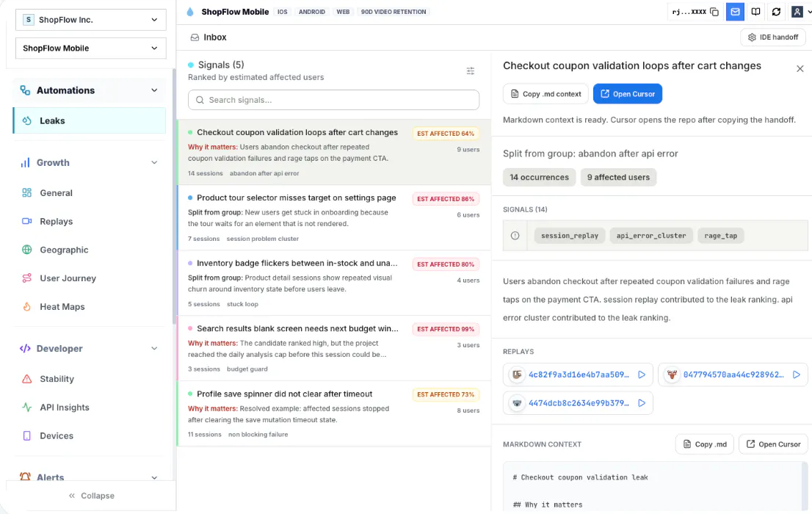Play replay 4c82f9a3d16e4b7aa509
812x514 pixels.
[x=642, y=374]
